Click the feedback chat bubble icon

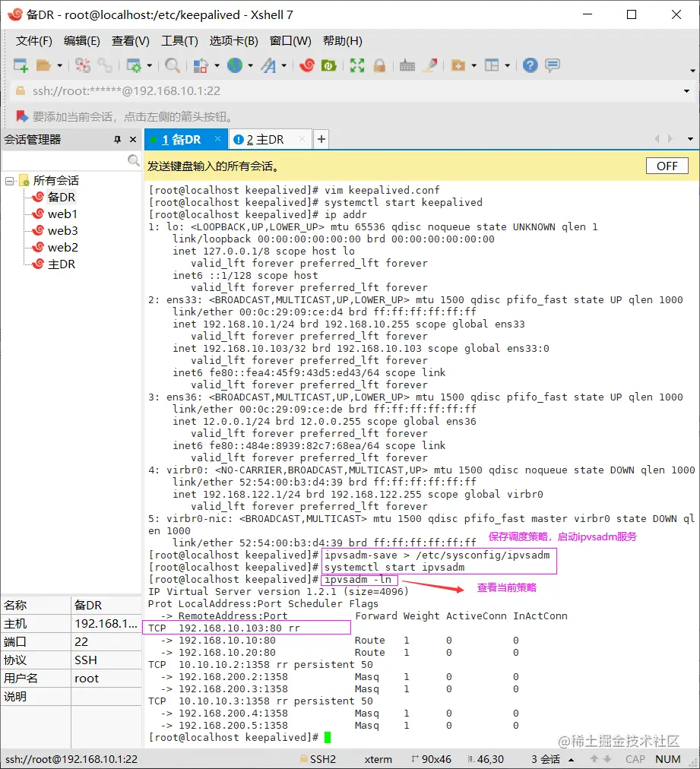click(x=553, y=65)
